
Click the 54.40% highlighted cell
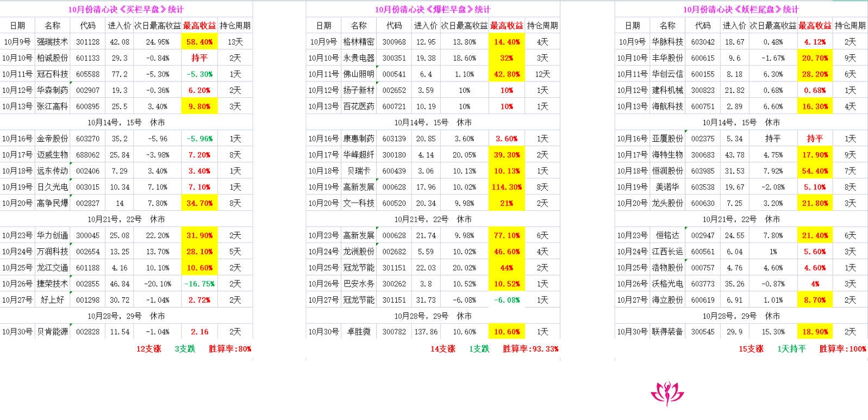coord(815,171)
